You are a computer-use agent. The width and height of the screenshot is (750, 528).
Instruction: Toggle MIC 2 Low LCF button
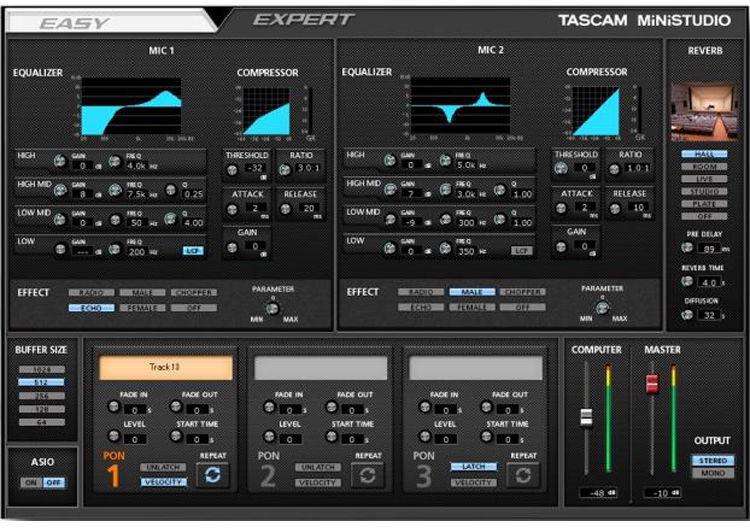[x=521, y=251]
